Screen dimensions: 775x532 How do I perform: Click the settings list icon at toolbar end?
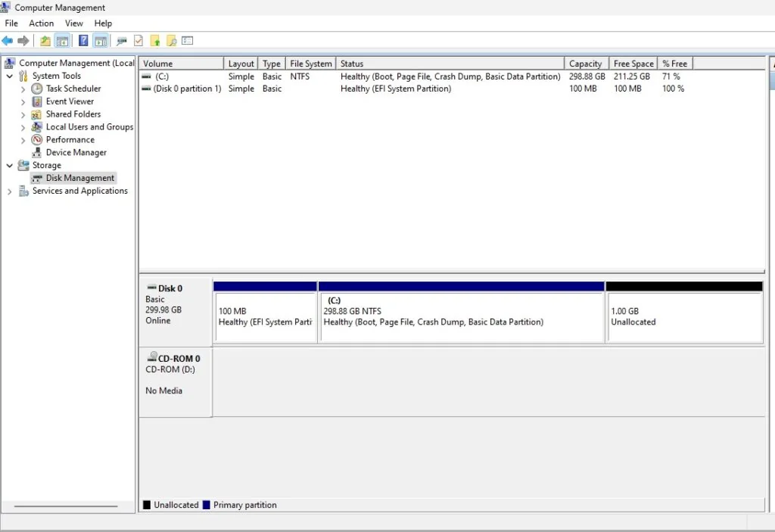click(x=188, y=41)
